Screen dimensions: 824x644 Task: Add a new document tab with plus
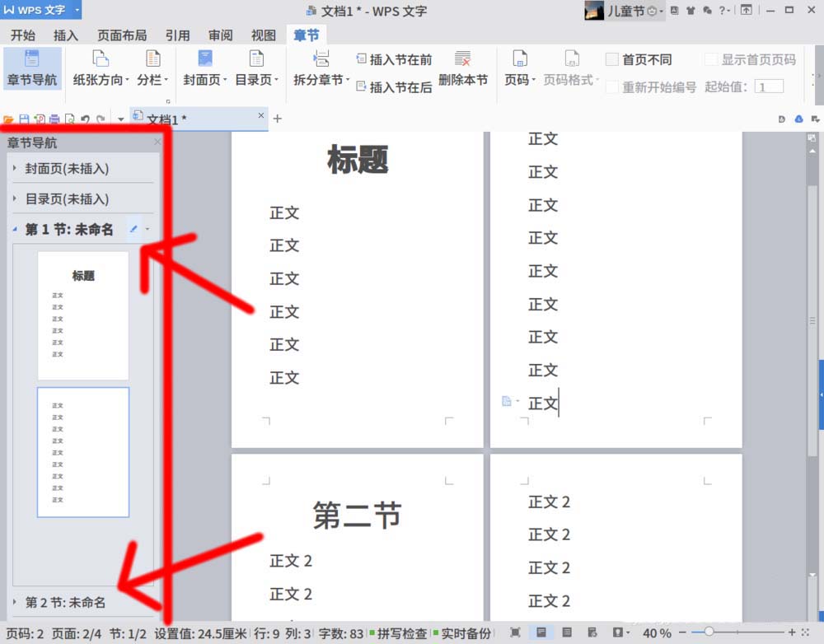[278, 119]
